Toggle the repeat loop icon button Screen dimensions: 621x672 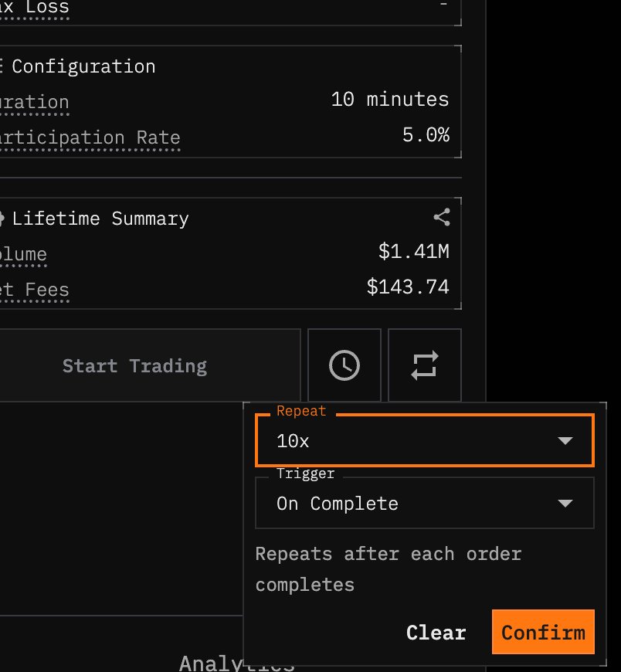424,365
